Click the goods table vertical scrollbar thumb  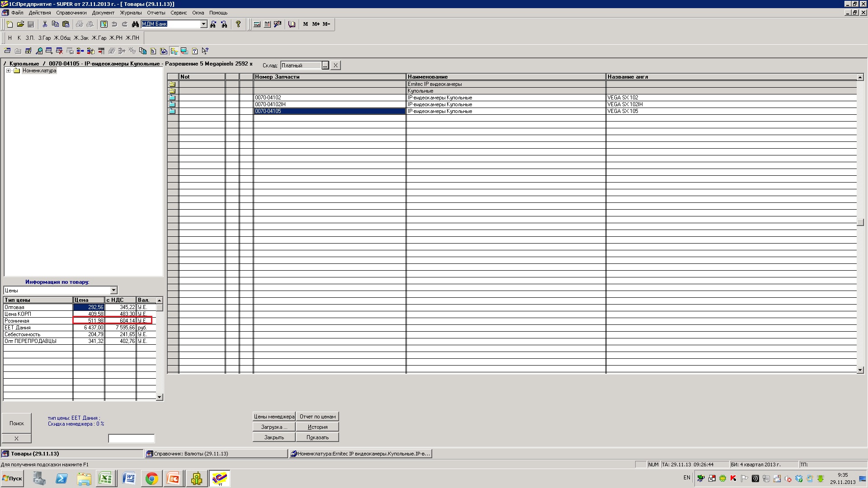pyautogui.click(x=860, y=222)
